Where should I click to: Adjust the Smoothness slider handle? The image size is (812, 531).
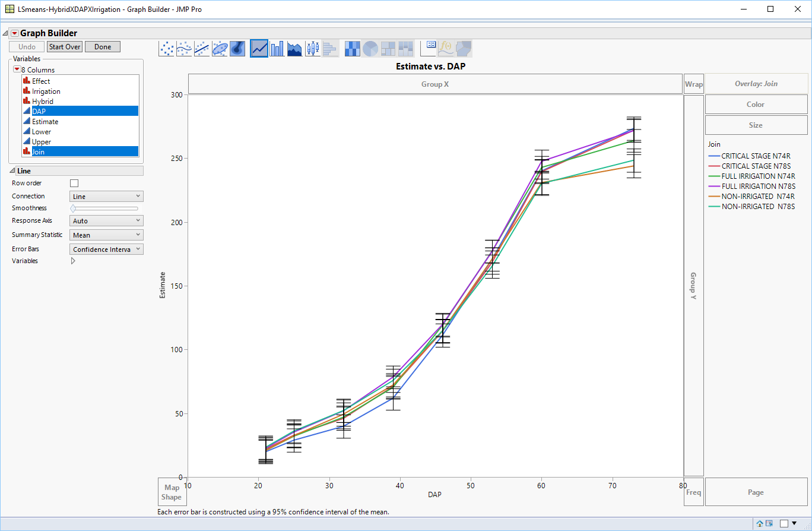click(x=73, y=208)
